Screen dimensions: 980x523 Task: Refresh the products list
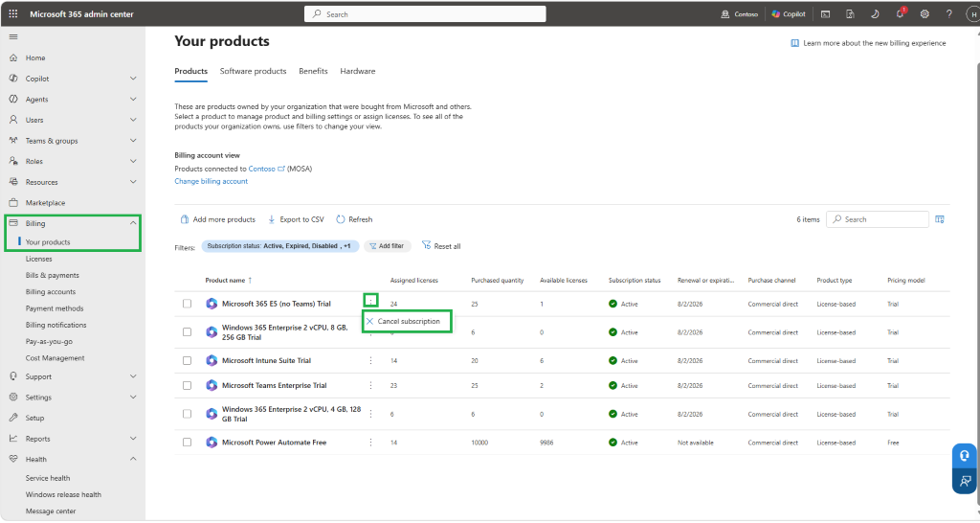[354, 219]
